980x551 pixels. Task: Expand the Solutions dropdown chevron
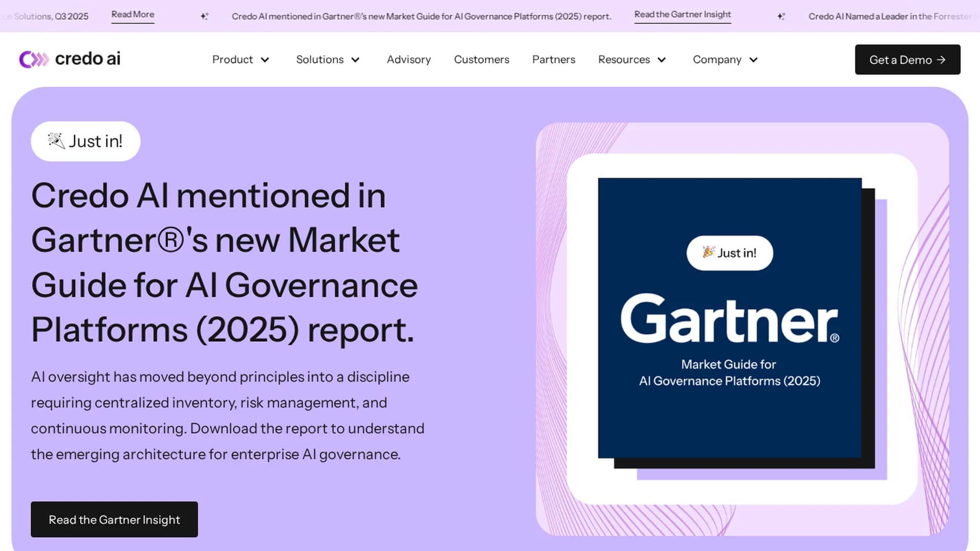click(x=356, y=60)
